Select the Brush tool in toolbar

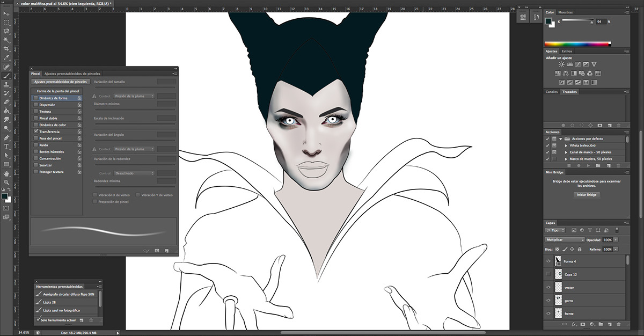tap(6, 76)
